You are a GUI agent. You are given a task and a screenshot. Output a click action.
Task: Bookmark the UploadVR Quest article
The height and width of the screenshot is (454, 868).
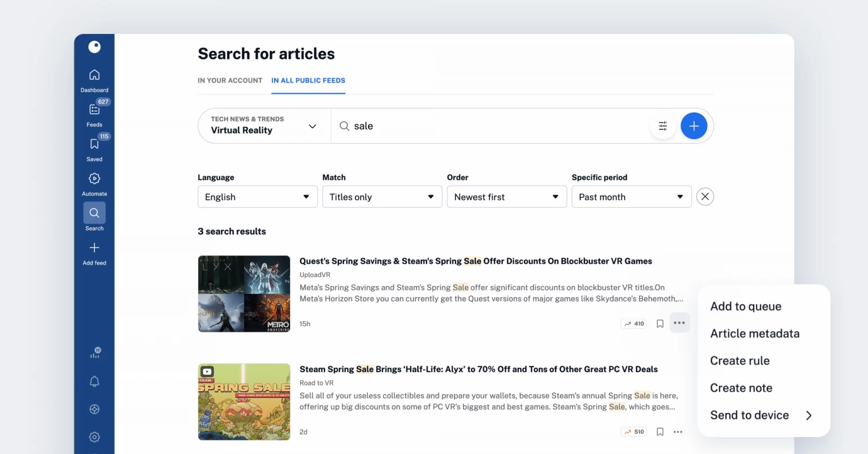[659, 323]
